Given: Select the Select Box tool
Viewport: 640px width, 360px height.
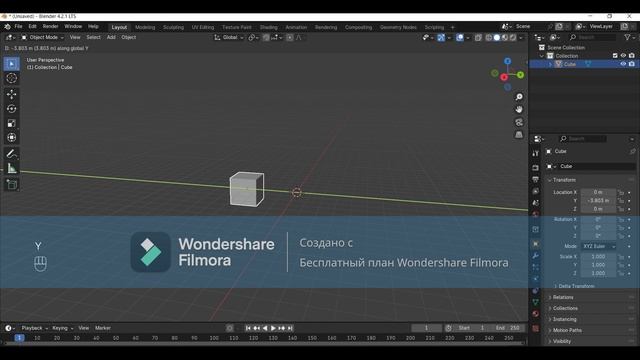Looking at the screenshot, I should pyautogui.click(x=11, y=64).
